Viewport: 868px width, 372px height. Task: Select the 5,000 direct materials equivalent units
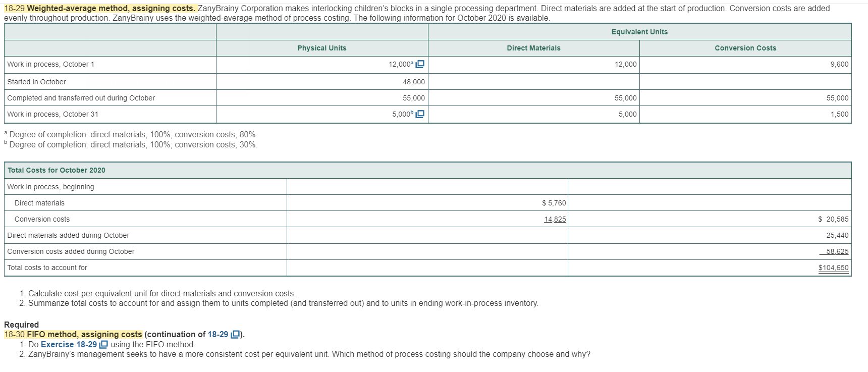(627, 114)
